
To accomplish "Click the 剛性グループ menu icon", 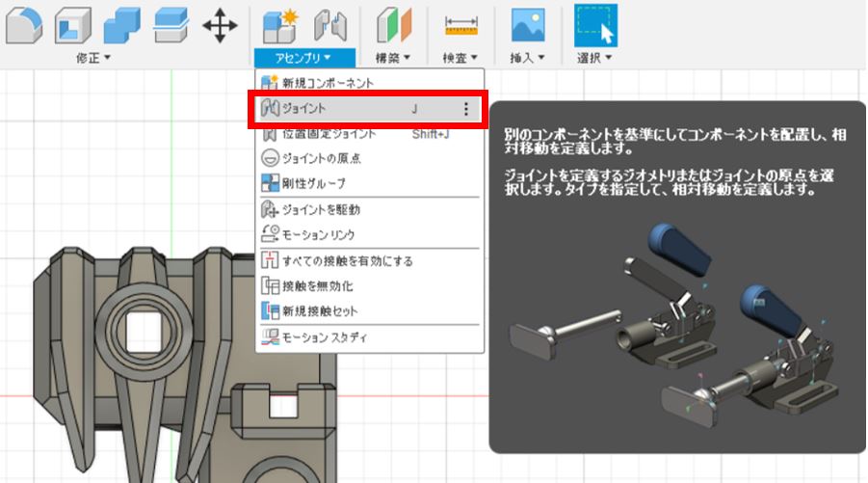I will (x=270, y=183).
